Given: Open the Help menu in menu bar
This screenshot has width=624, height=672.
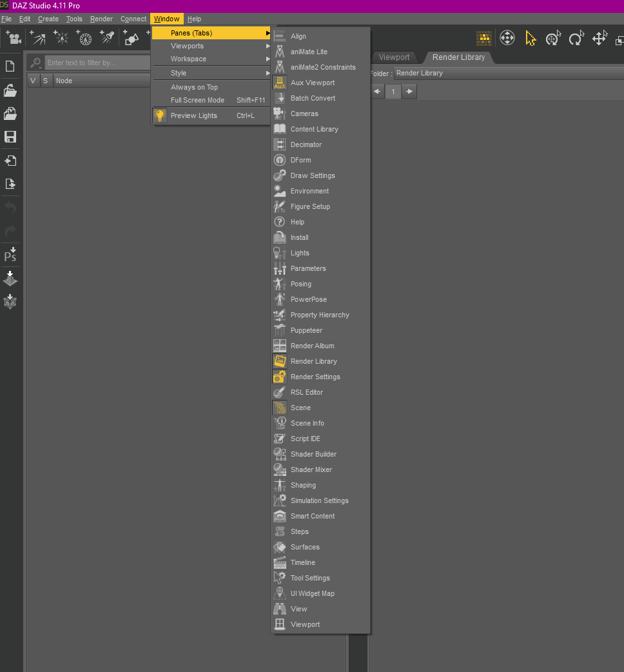Looking at the screenshot, I should [x=194, y=19].
